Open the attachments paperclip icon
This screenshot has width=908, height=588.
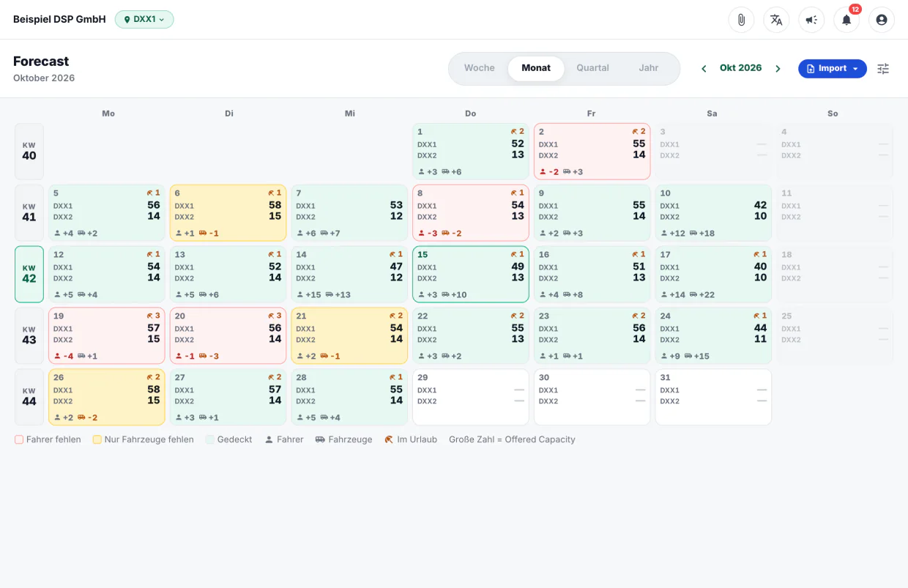pos(741,20)
